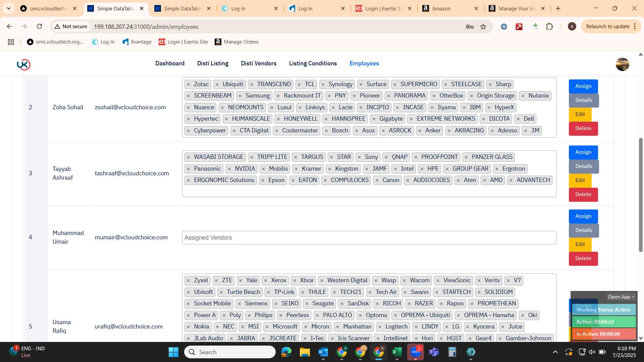Open the Xvantage bookmark
Viewport: 644px width, 362px height.
[x=137, y=42]
